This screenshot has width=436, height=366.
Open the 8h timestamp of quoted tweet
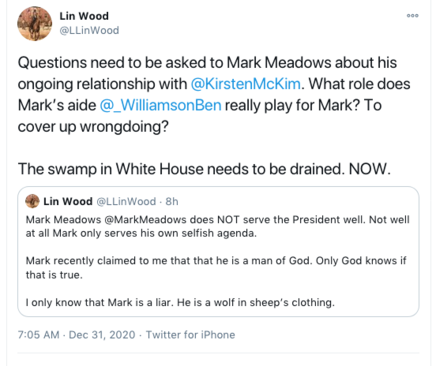click(x=172, y=201)
